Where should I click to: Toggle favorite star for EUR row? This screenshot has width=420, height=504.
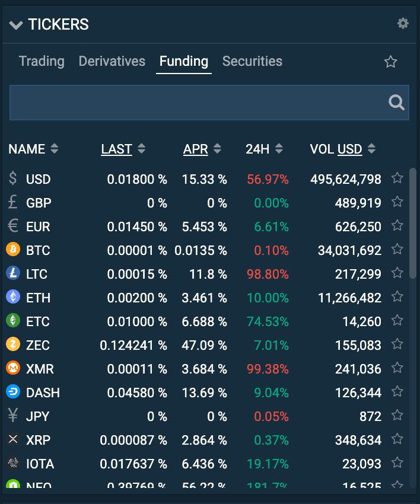[x=397, y=226]
